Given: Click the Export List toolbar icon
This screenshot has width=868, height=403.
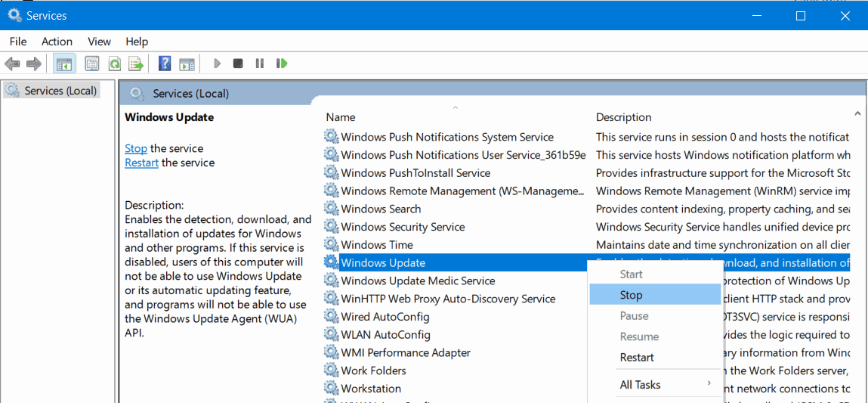Looking at the screenshot, I should click(136, 64).
